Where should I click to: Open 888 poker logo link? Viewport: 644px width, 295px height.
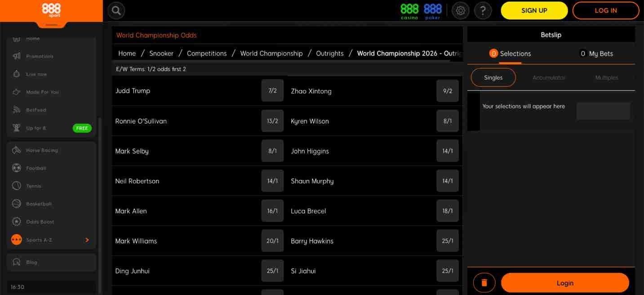pyautogui.click(x=433, y=11)
